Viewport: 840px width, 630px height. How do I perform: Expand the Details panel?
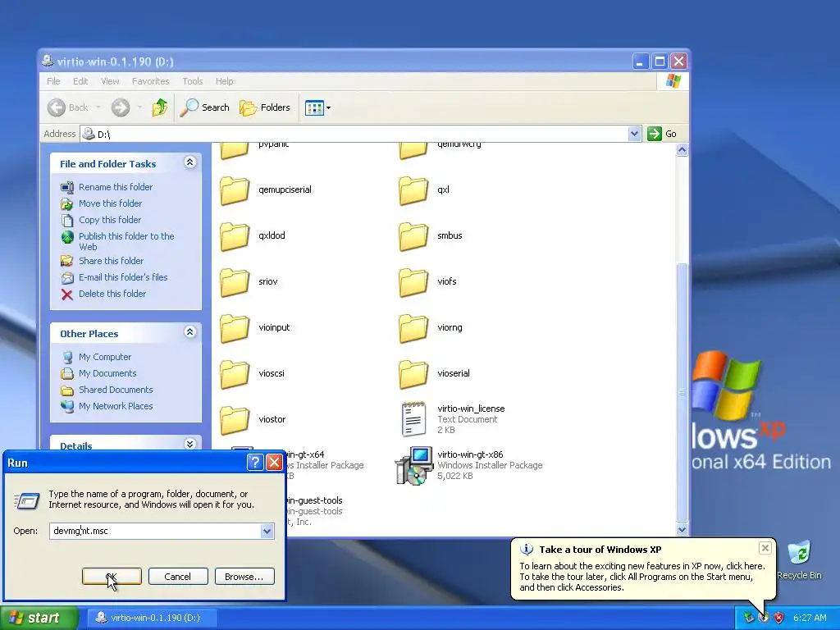coord(189,444)
